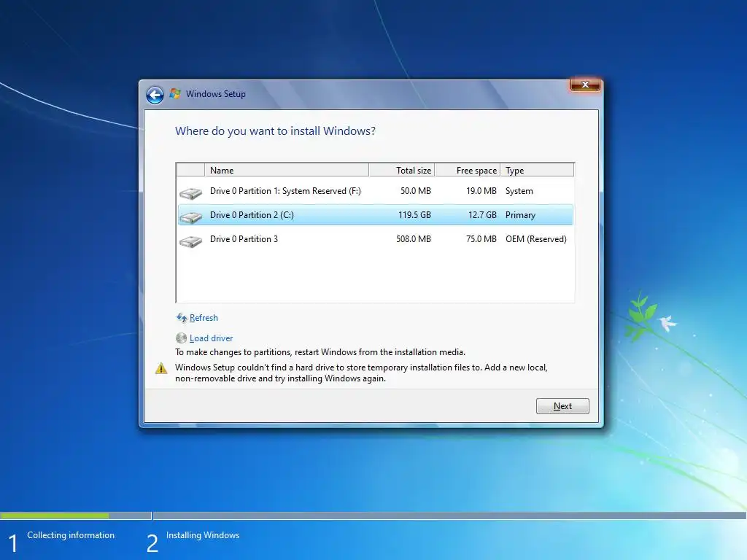Select Drive 0 Partition 1: System Reserved (F:)
747x560 pixels.
[x=376, y=191]
